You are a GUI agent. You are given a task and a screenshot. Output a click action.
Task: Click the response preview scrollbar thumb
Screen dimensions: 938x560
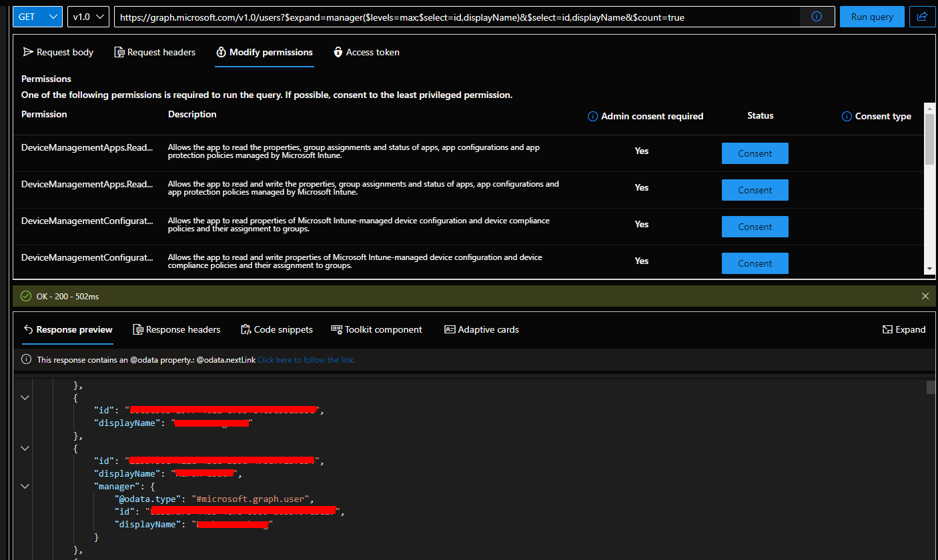(931, 388)
